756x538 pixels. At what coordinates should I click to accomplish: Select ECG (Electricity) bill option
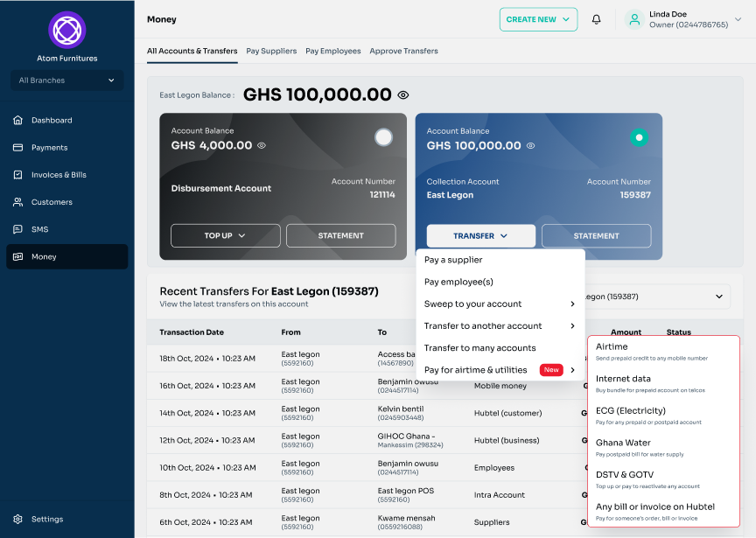(631, 411)
